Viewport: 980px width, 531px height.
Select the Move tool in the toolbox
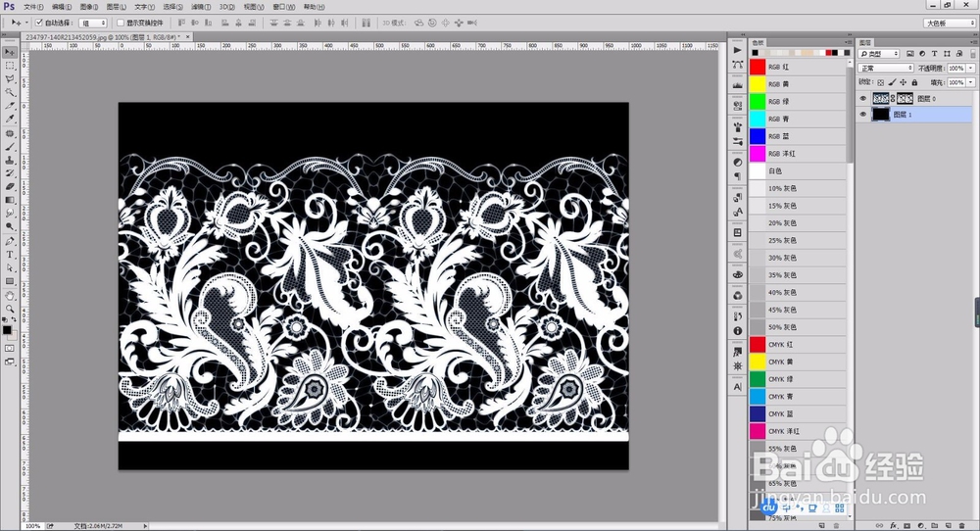click(x=10, y=52)
